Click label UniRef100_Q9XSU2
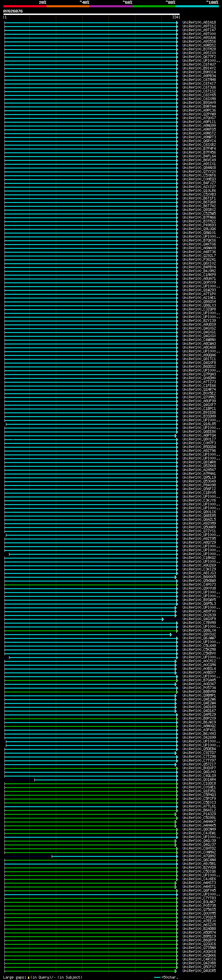The height and width of the screenshot is (980, 222). coord(199,634)
